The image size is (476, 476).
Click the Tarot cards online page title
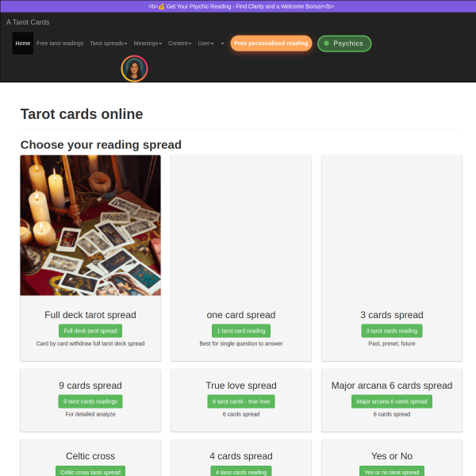[x=82, y=114]
